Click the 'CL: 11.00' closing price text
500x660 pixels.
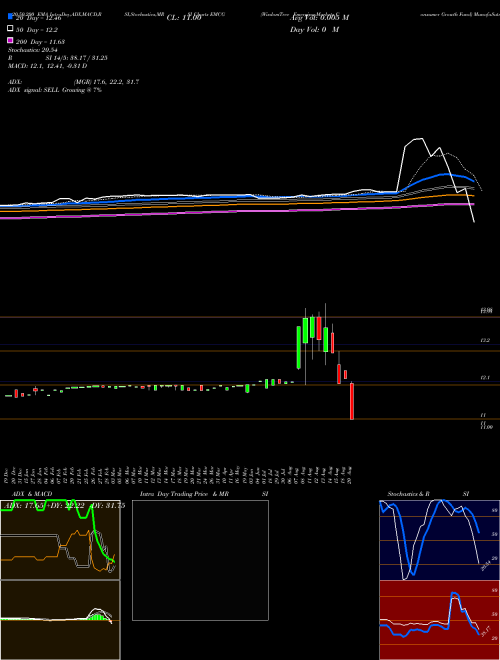(x=184, y=18)
